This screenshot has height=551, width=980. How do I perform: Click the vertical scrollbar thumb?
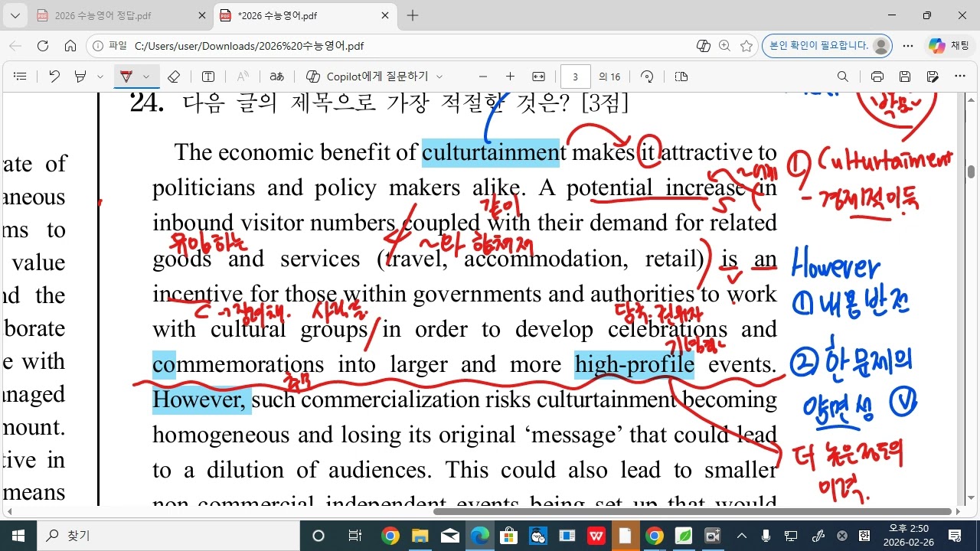pyautogui.click(x=972, y=171)
